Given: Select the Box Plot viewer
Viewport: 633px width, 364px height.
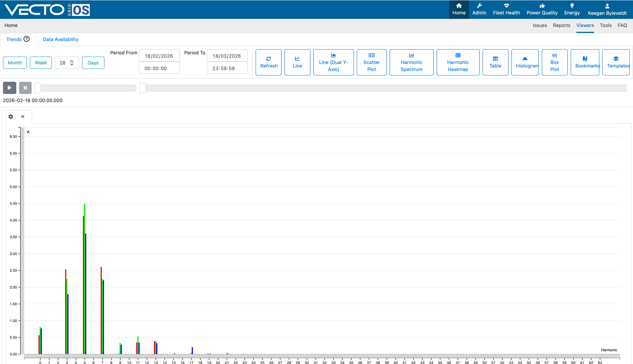Looking at the screenshot, I should [x=555, y=62].
